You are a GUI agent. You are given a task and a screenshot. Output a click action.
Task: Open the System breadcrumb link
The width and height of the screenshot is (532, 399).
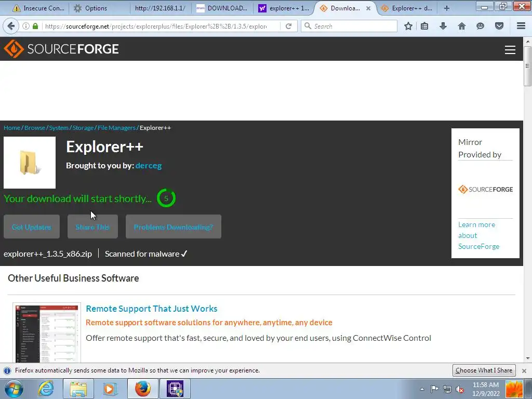pos(59,128)
